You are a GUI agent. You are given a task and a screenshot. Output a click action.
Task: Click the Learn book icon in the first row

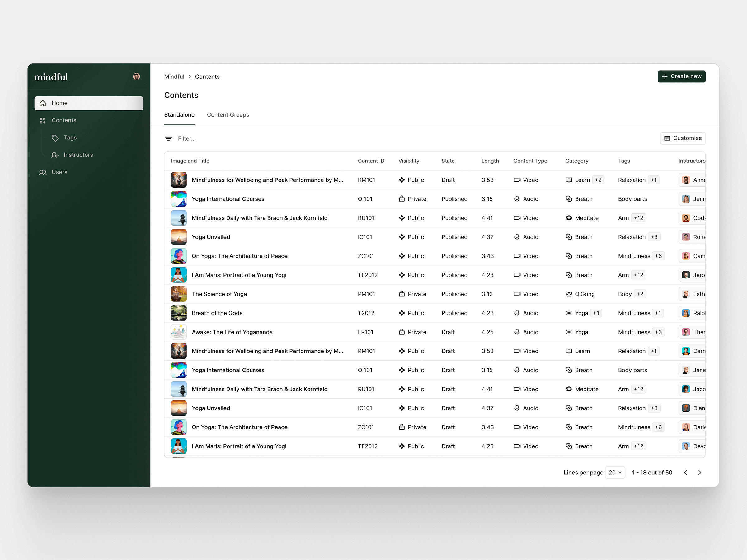pyautogui.click(x=569, y=180)
